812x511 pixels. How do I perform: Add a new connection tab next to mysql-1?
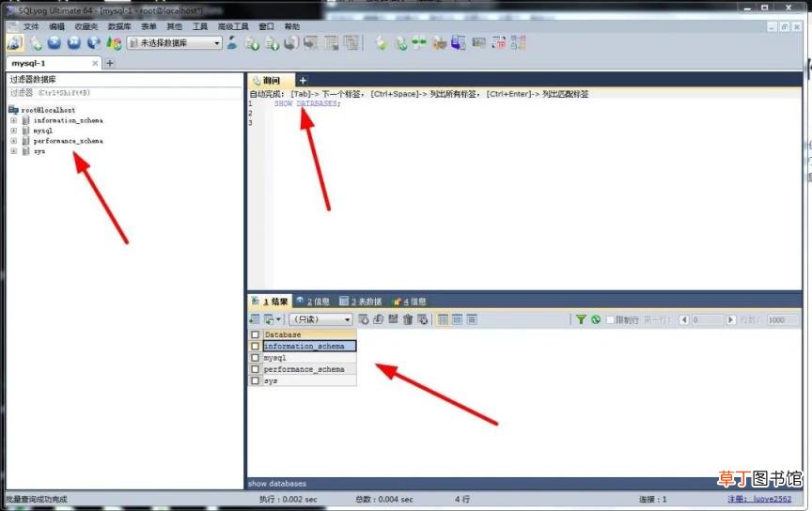pos(110,63)
